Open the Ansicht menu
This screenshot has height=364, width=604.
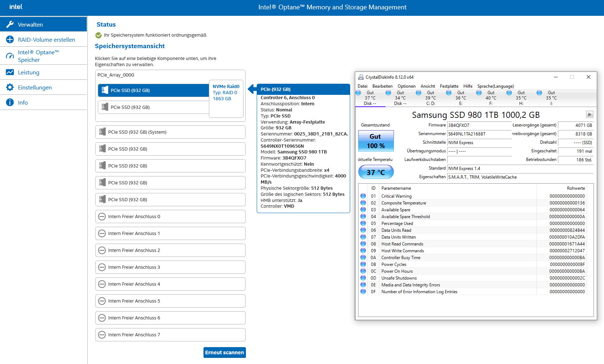click(x=428, y=86)
